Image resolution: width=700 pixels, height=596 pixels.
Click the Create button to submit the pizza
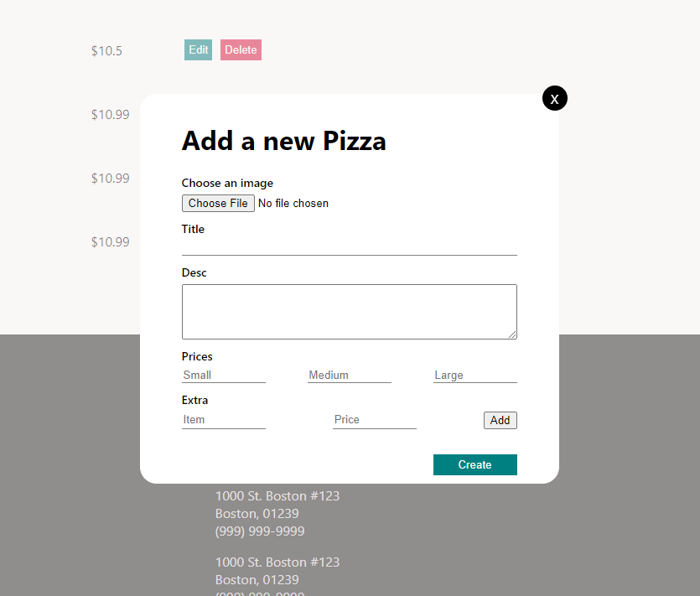tap(474, 464)
